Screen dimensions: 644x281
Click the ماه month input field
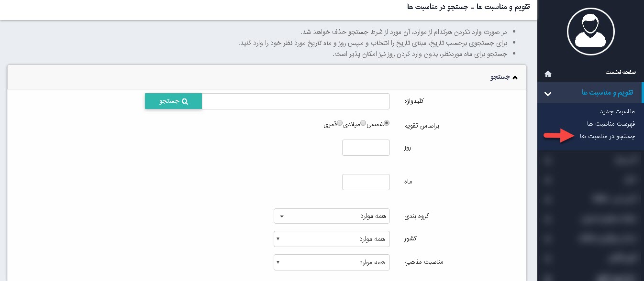tap(366, 182)
